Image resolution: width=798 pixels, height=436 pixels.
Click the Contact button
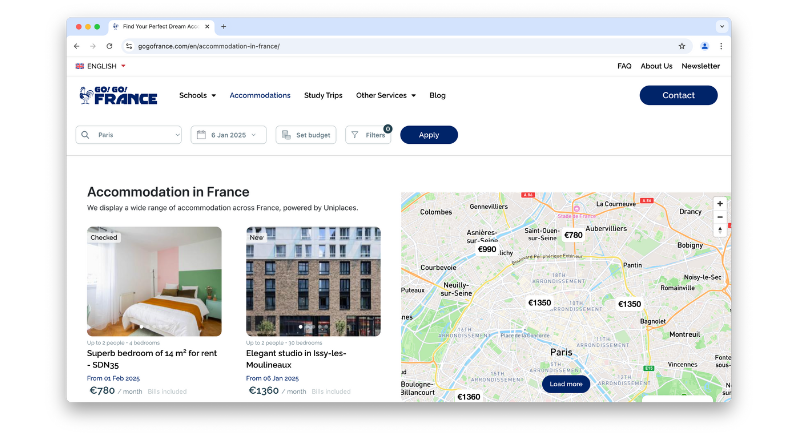(x=678, y=96)
